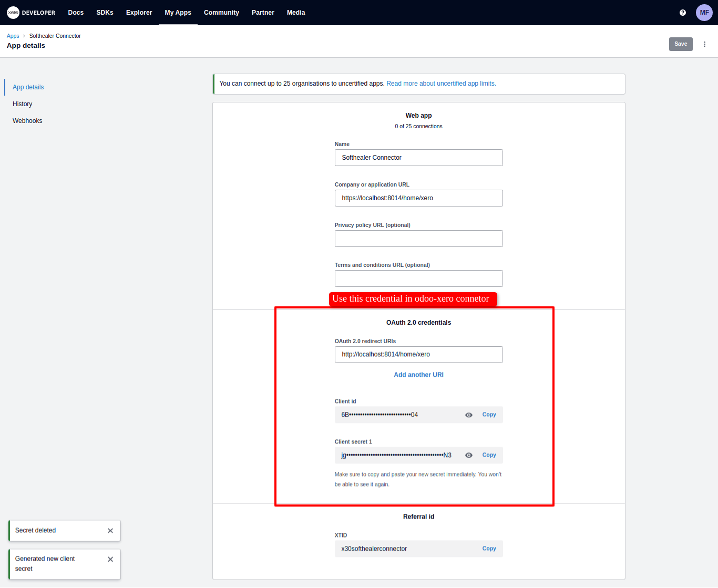Open the help question mark icon
The width and height of the screenshot is (718, 588).
683,13
